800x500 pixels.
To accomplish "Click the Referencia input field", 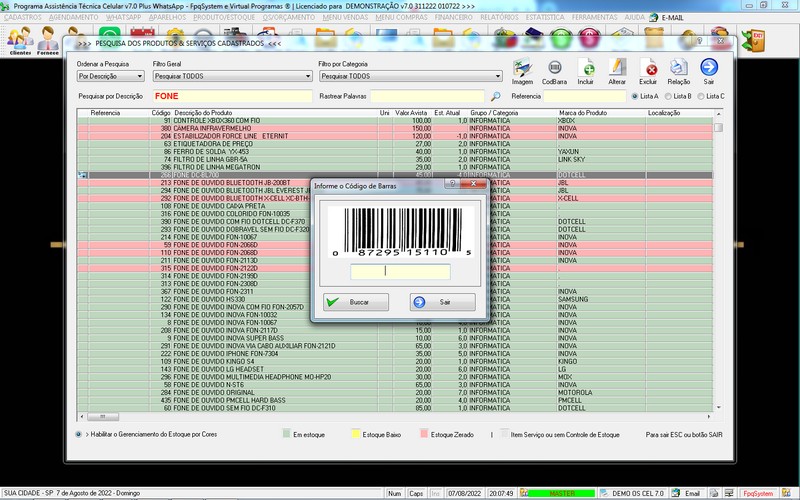I will tap(585, 96).
